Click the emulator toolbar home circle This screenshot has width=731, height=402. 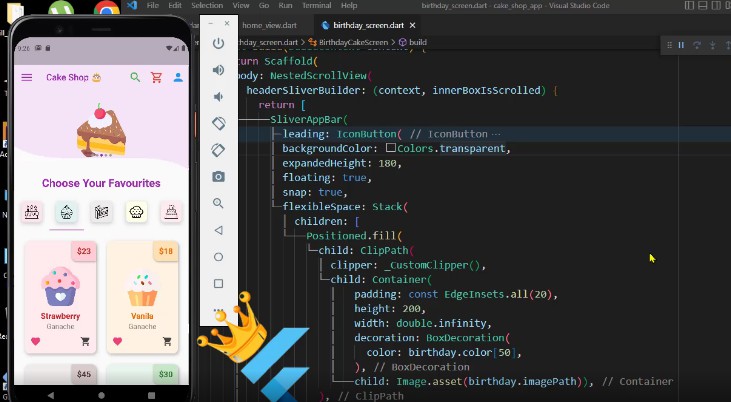(x=218, y=257)
